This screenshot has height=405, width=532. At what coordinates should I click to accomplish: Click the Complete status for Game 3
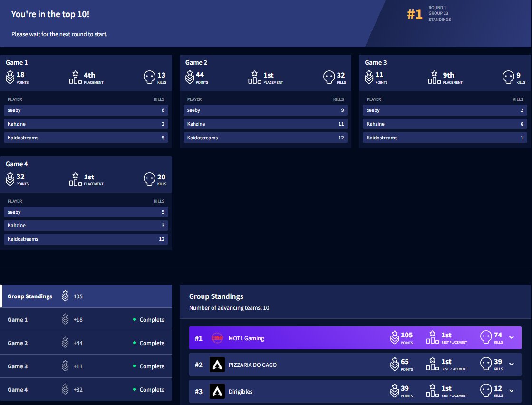149,366
